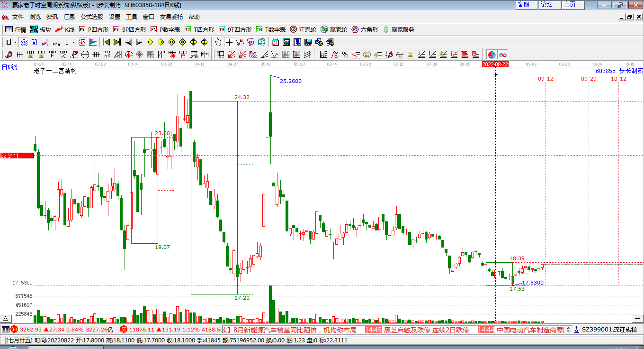This screenshot has height=349, width=644.
Task: Click the black left arrow icon
Action: click(128, 42)
